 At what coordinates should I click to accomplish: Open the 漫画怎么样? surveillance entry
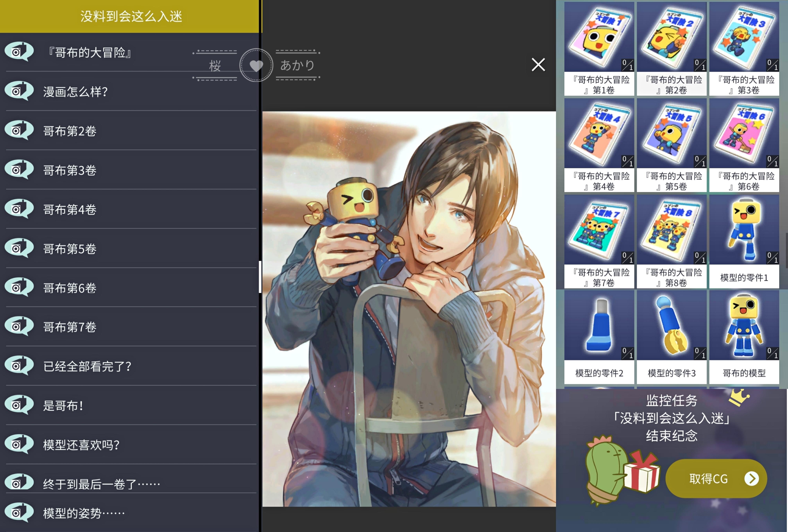click(x=75, y=91)
